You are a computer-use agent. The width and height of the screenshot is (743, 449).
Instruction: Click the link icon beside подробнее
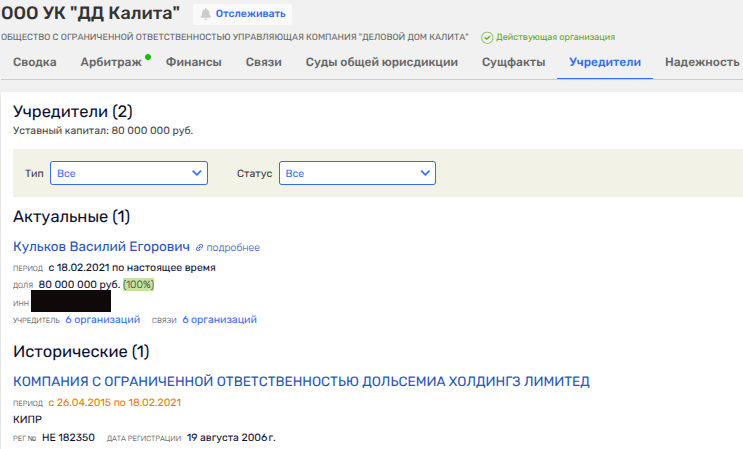coord(199,247)
